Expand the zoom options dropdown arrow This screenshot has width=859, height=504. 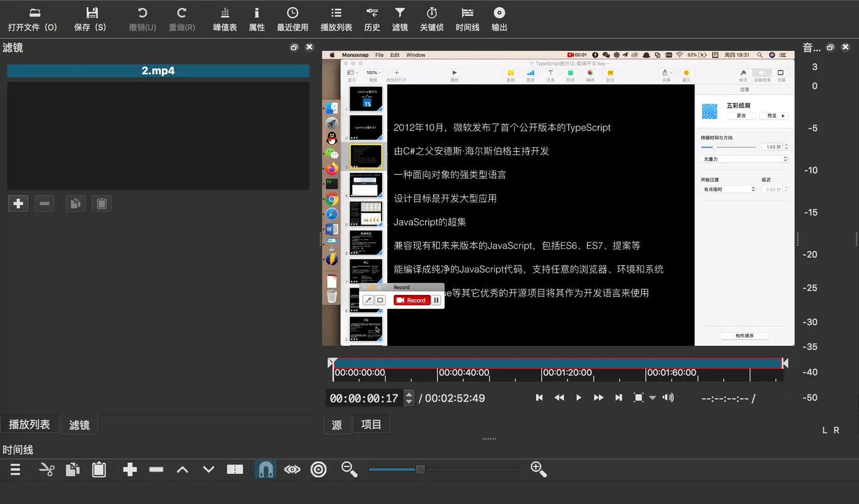pos(652,398)
